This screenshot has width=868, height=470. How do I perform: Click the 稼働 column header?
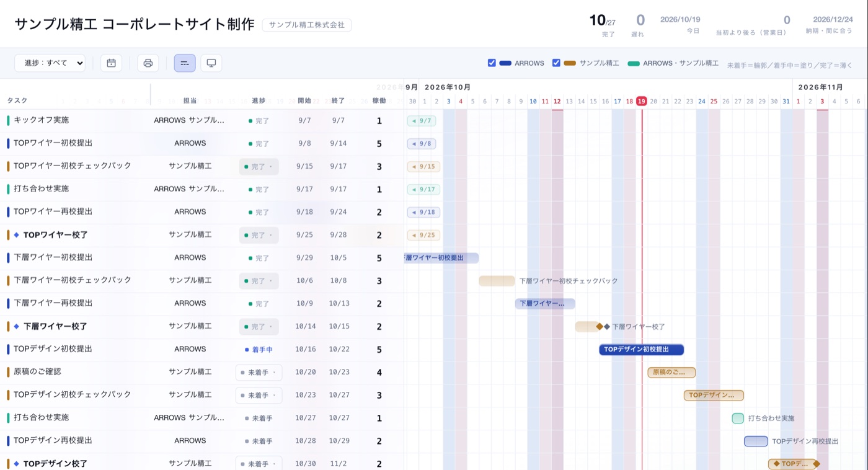[379, 100]
